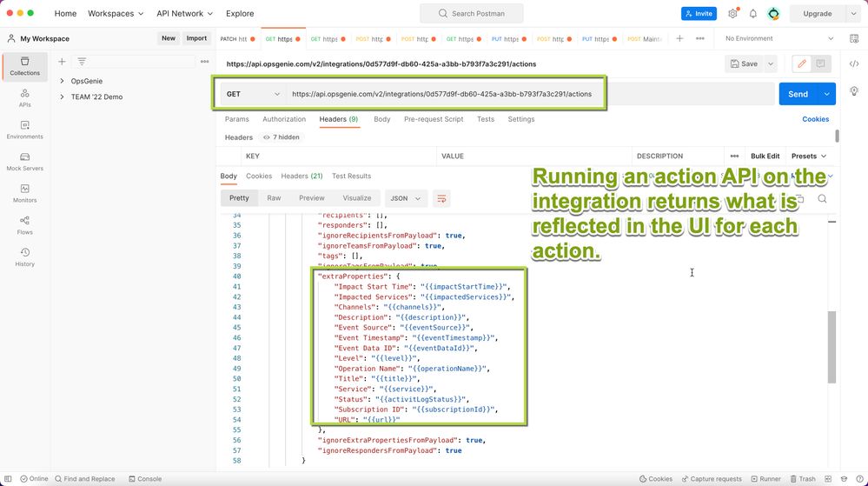The image size is (868, 486).
Task: Open the GET method dropdown
Action: pyautogui.click(x=253, y=94)
